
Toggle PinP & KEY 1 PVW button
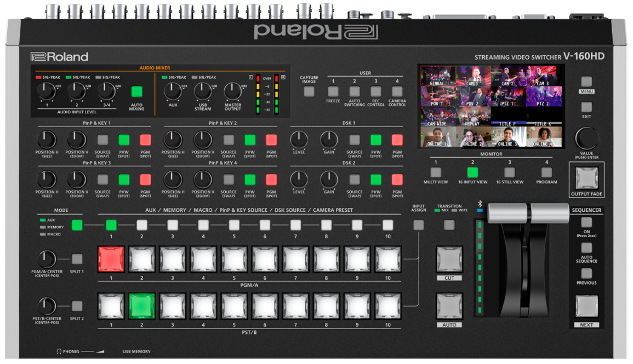click(124, 140)
